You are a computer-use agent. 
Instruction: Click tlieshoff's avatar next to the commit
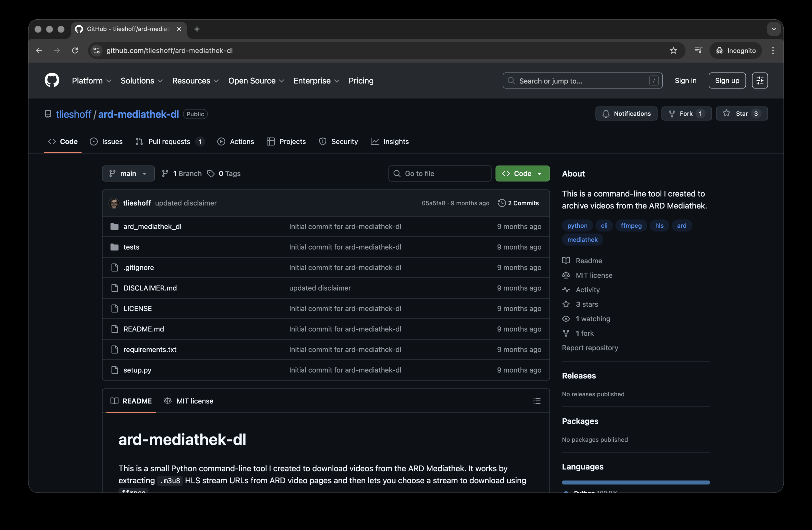click(114, 203)
